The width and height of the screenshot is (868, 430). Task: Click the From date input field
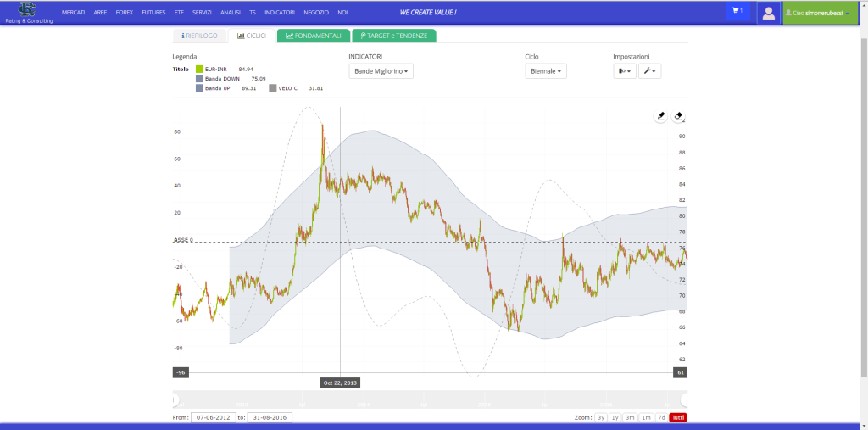point(212,417)
